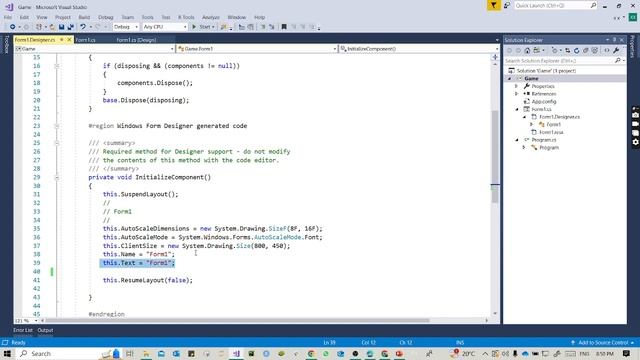Switch to Form1.cs [Design] tab
This screenshot has width=640, height=360.
coord(136,40)
